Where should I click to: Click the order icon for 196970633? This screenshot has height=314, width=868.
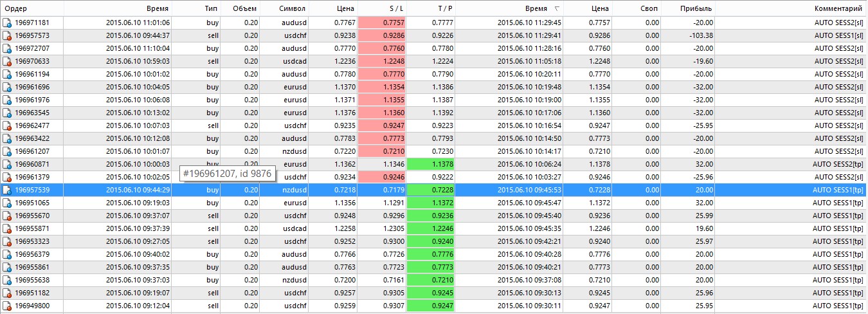(7, 61)
